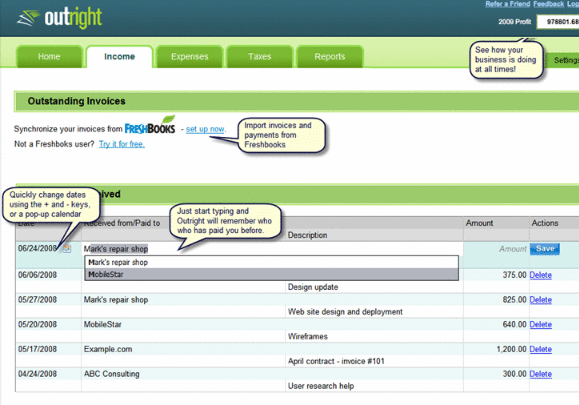
Task: Delete the 375.00 Design update entry
Action: (x=540, y=275)
